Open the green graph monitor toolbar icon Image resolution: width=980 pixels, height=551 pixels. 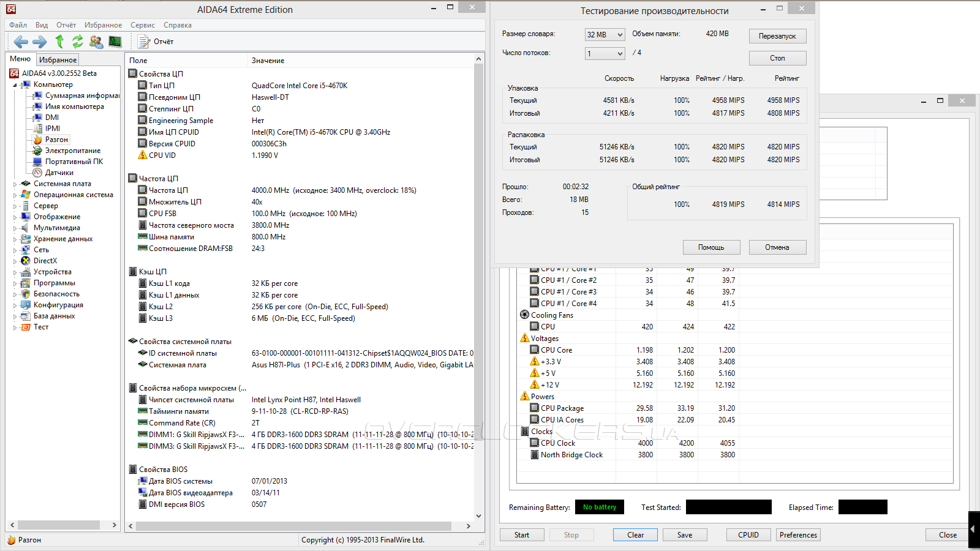tap(115, 42)
